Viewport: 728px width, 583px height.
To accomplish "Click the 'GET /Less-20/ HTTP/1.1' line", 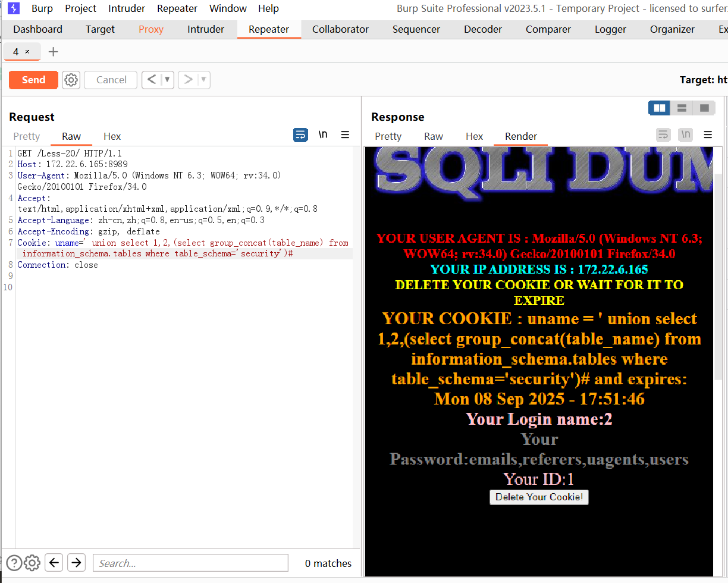I will (x=70, y=153).
